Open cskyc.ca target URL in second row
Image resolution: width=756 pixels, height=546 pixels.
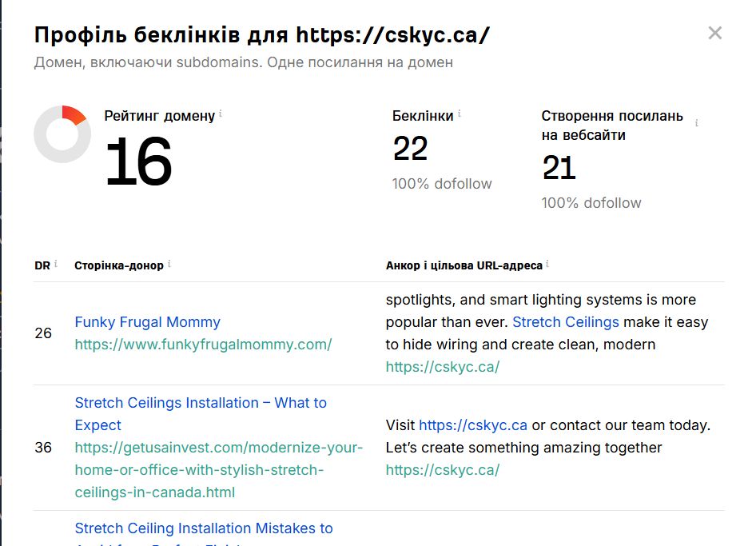(x=442, y=470)
